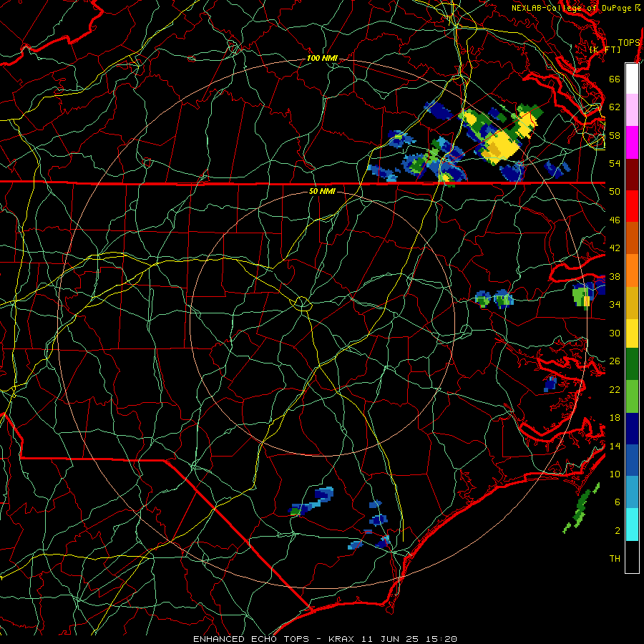Click the '[K FT]' units label
The height and width of the screenshot is (644, 644).
pyautogui.click(x=605, y=49)
